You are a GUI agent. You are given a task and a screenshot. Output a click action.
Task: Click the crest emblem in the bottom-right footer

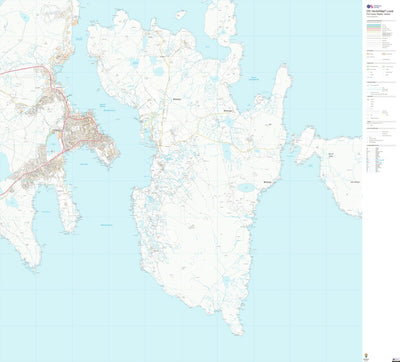click(366, 356)
